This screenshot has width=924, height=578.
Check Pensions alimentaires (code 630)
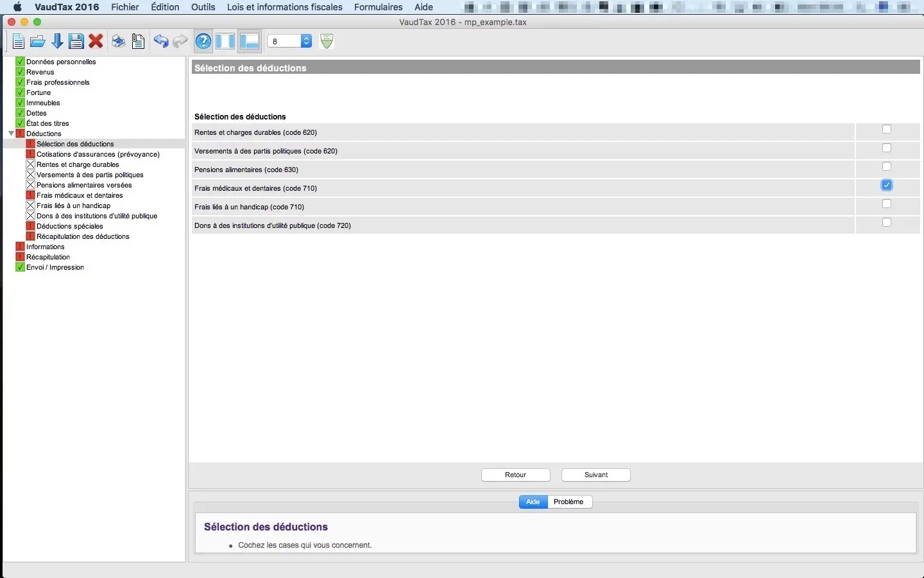click(887, 166)
